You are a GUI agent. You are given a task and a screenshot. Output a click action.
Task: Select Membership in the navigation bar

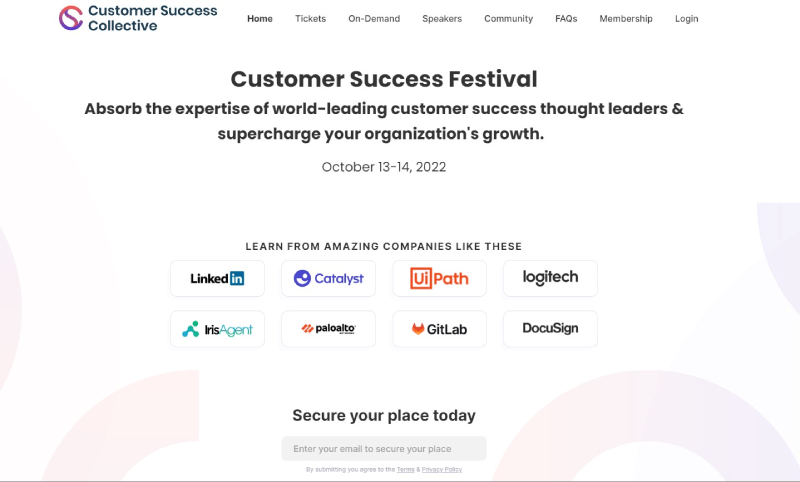(626, 19)
